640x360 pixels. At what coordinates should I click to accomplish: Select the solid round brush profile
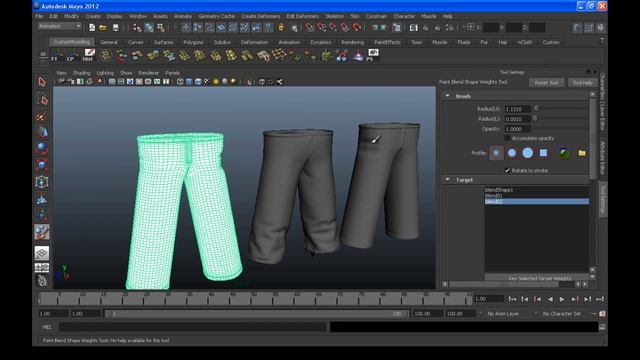[528, 153]
